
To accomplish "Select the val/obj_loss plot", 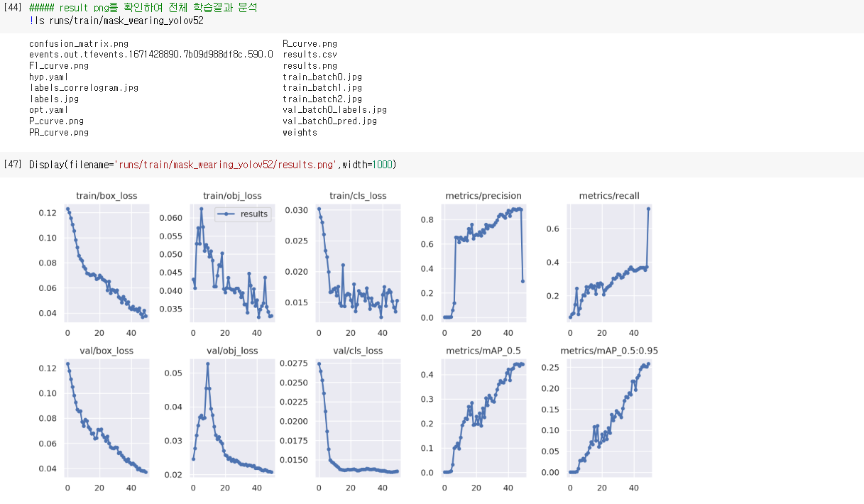I will click(231, 419).
